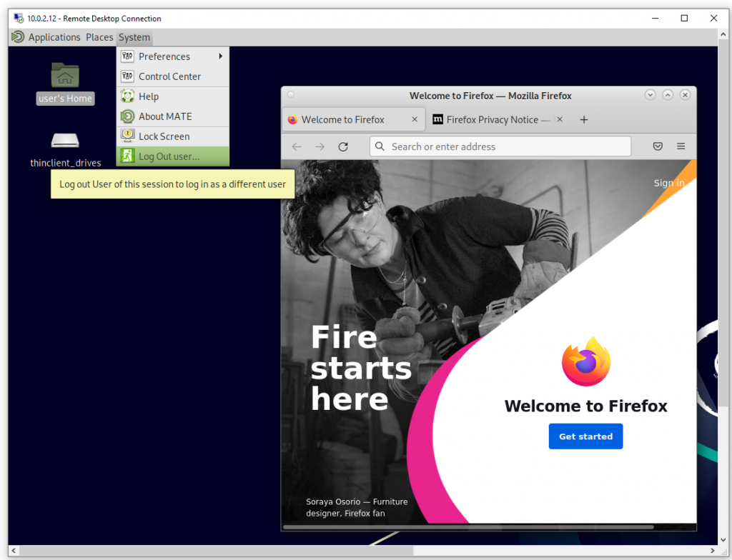This screenshot has width=732, height=560.
Task: Expand the Preferences submenu arrow
Action: tap(220, 56)
